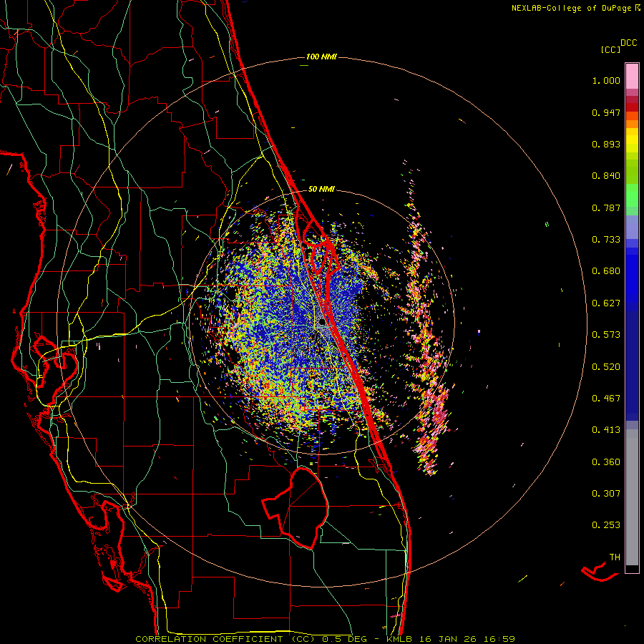Click the KMLB radar site marker at ring center
The image size is (644, 644).
tap(321, 323)
